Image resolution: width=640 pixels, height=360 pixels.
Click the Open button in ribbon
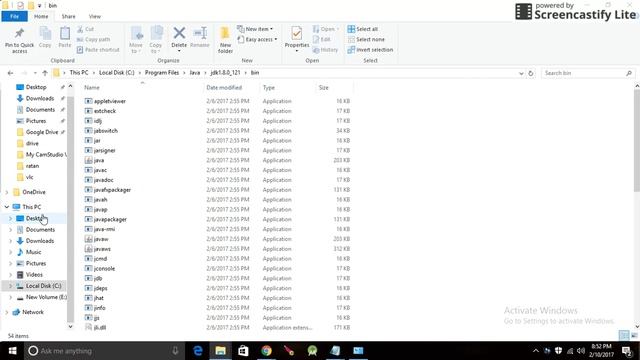point(326,29)
